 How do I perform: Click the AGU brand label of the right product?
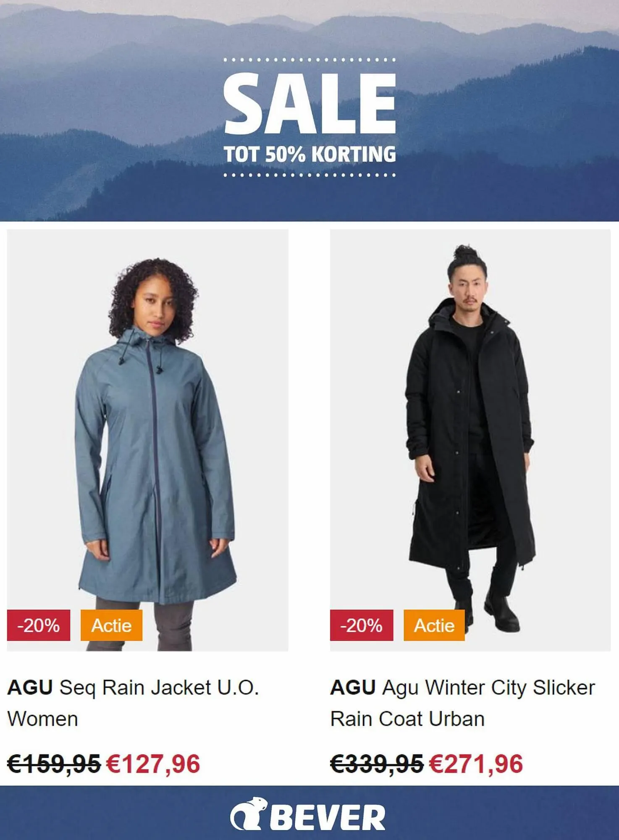pyautogui.click(x=353, y=688)
